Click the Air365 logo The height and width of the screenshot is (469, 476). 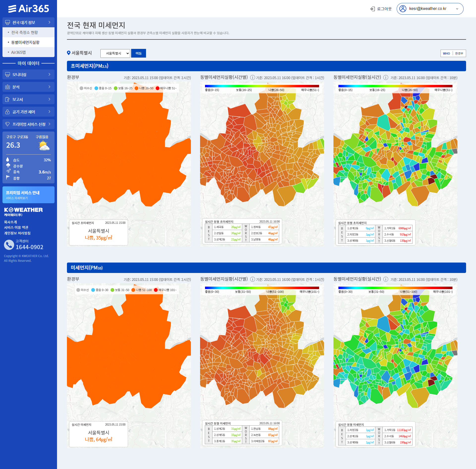(29, 9)
